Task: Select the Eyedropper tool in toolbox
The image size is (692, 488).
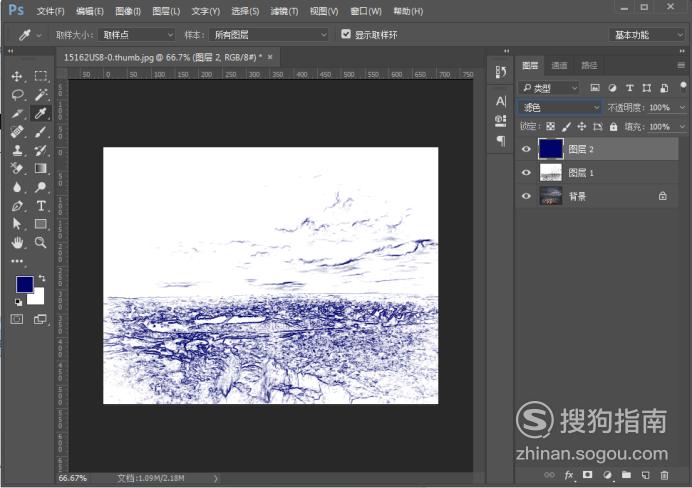Action: 41,113
